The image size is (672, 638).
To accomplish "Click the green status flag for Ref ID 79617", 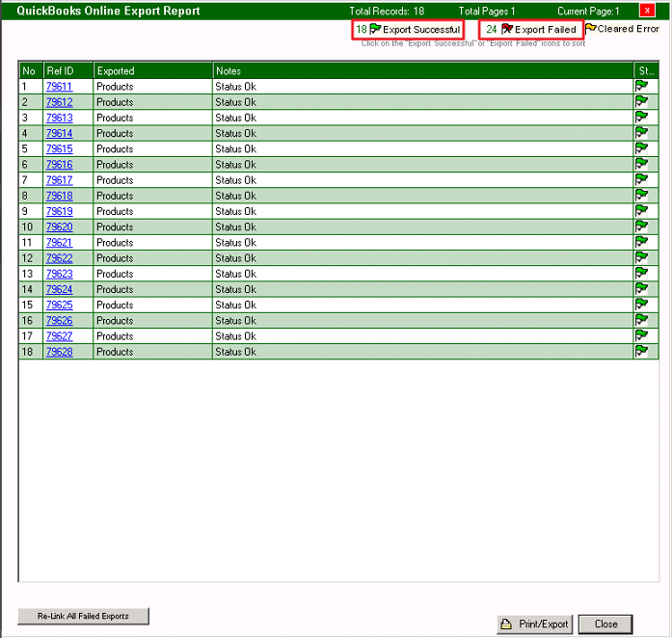I will coord(641,179).
